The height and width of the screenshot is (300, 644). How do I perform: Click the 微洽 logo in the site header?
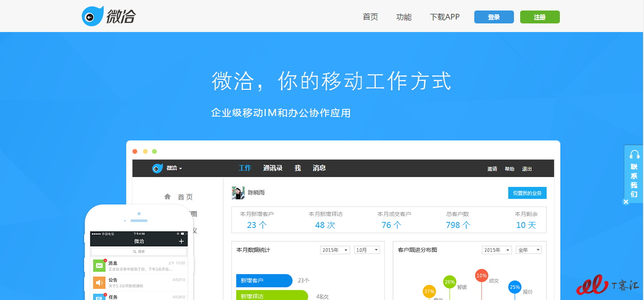click(x=109, y=16)
